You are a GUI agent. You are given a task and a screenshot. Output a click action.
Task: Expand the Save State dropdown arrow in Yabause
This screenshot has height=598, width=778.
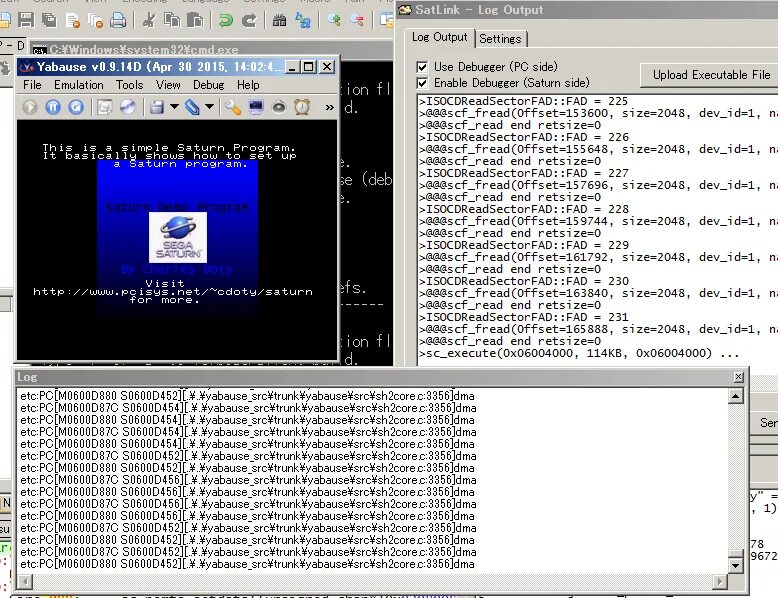point(174,107)
